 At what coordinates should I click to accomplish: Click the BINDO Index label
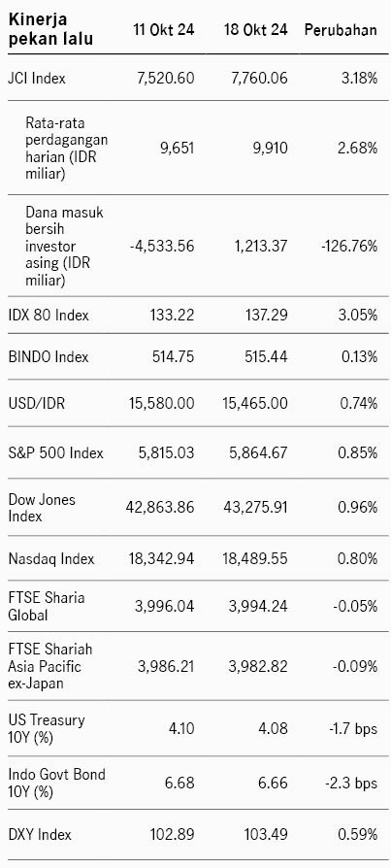(49, 356)
